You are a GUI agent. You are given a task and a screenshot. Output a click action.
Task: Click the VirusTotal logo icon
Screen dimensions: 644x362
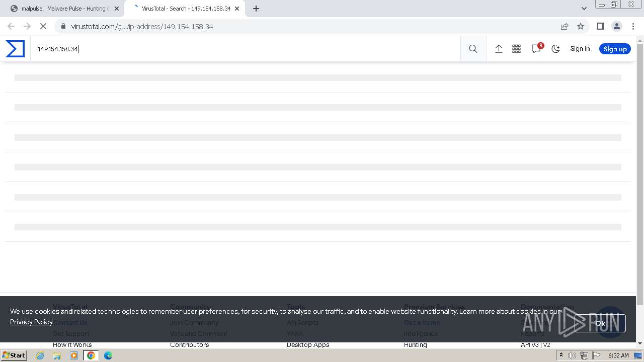[15, 49]
